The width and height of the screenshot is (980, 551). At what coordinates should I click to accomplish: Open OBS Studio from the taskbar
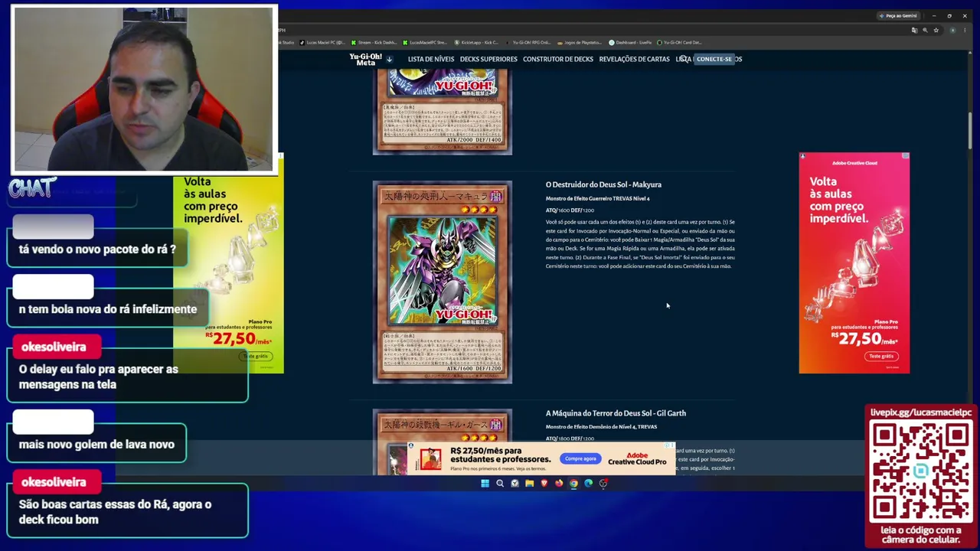pos(603,483)
